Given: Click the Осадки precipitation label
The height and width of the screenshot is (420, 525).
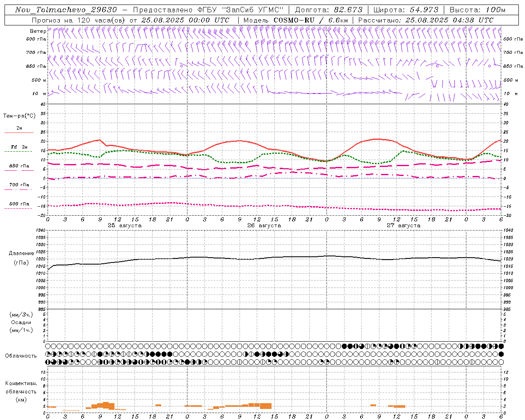Looking at the screenshot, I should pyautogui.click(x=21, y=322).
